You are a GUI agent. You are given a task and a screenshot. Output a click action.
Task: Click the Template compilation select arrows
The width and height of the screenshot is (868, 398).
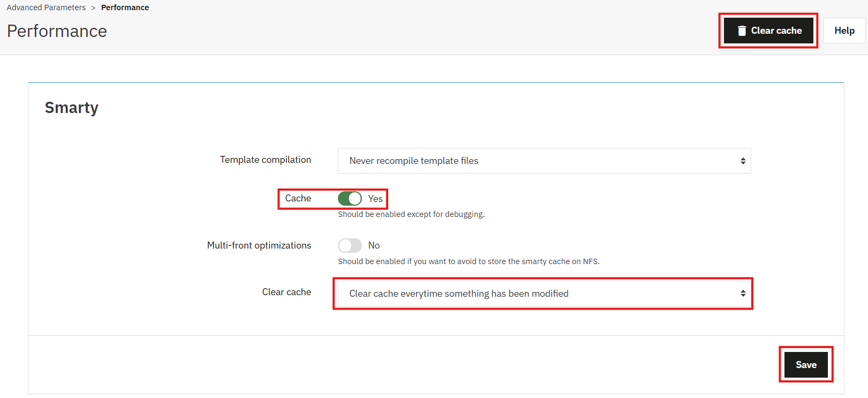(743, 161)
